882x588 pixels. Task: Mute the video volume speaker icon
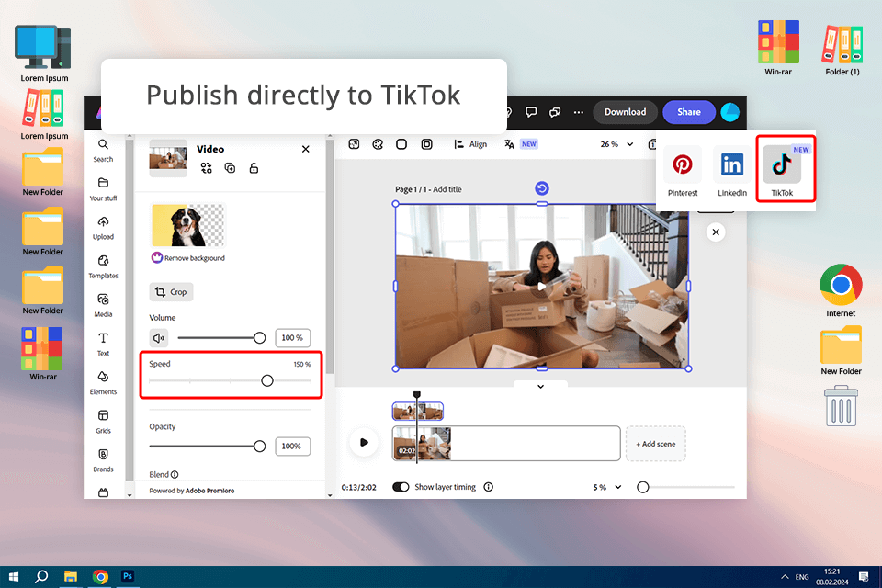[x=159, y=337]
